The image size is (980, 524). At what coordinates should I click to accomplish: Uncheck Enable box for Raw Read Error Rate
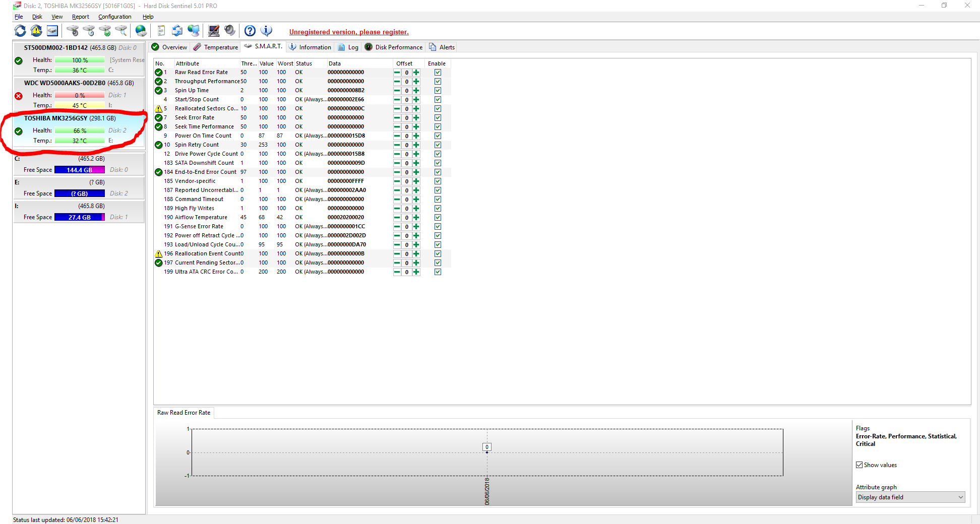pyautogui.click(x=438, y=73)
